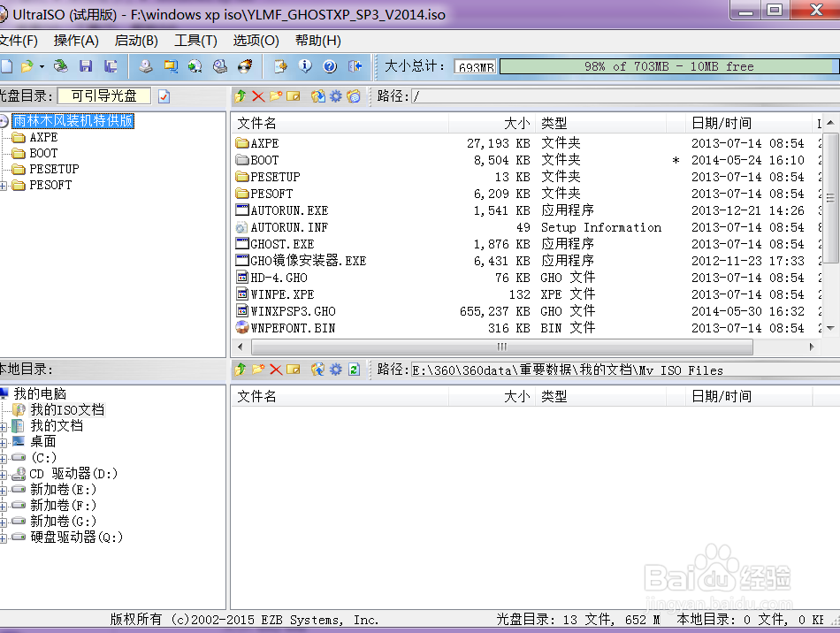
Task: Click the local path field E:\360\360data
Action: (625, 370)
